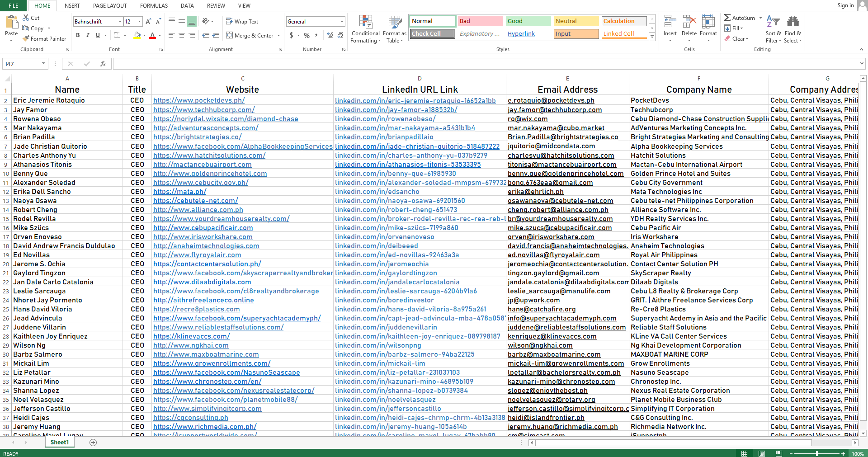Open the Merge & Center dropdown arrow
The height and width of the screenshot is (457, 868).
[x=278, y=35]
